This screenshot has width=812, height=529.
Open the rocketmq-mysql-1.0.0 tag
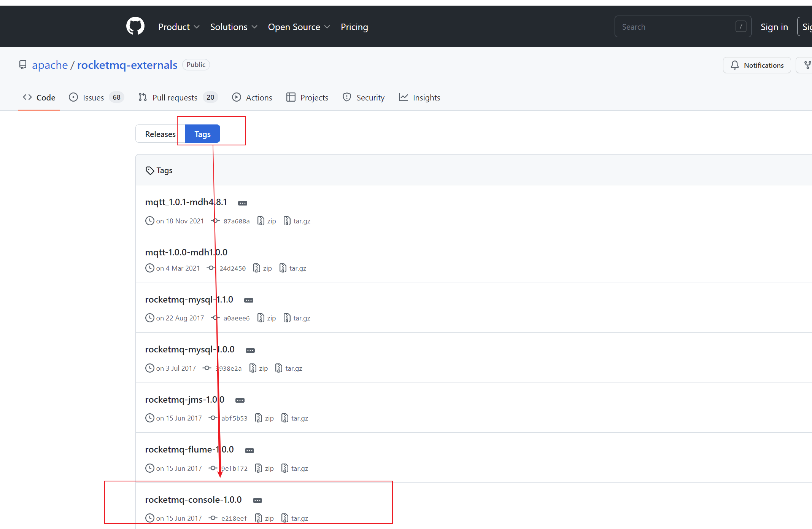click(x=190, y=349)
